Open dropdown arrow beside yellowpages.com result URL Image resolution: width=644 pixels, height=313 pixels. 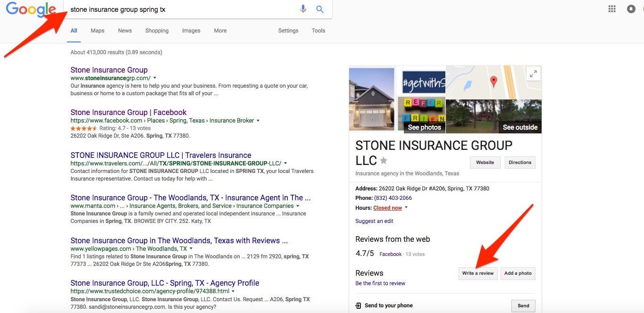[x=191, y=248]
